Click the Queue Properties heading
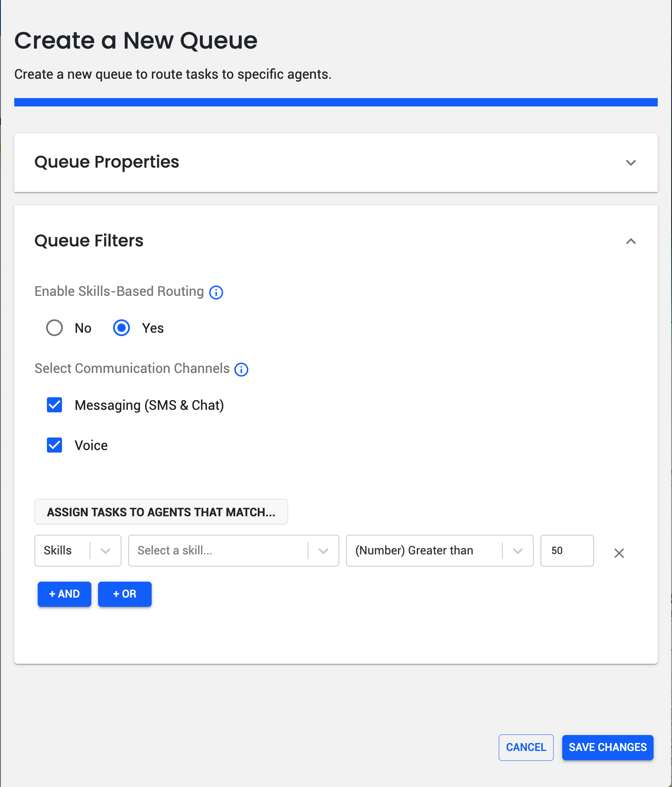The image size is (672, 787). click(107, 162)
